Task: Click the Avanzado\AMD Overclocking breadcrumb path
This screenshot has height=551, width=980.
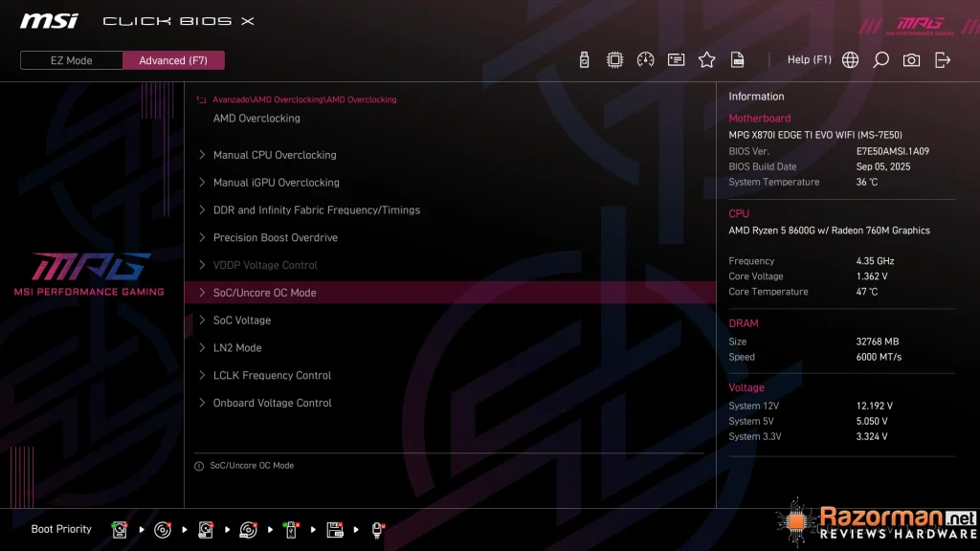Action: [x=304, y=99]
